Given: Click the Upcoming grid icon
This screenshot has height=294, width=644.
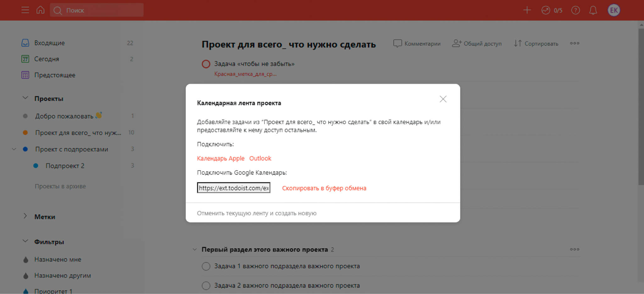Looking at the screenshot, I should pyautogui.click(x=25, y=75).
